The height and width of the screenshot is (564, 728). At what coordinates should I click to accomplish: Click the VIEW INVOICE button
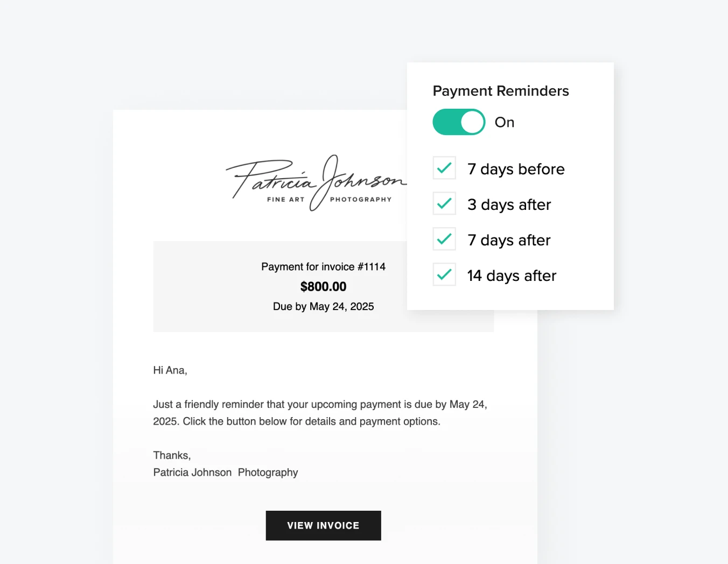pos(323,525)
